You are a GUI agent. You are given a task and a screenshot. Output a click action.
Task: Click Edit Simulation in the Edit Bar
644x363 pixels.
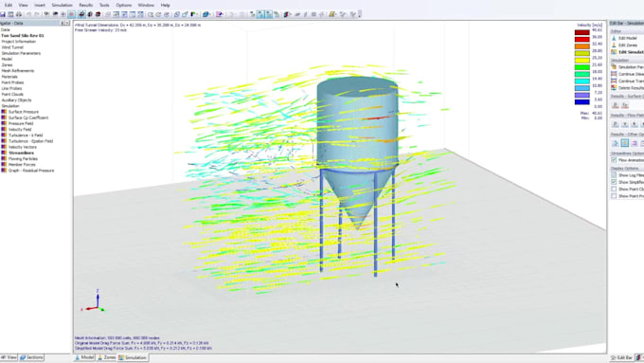627,52
